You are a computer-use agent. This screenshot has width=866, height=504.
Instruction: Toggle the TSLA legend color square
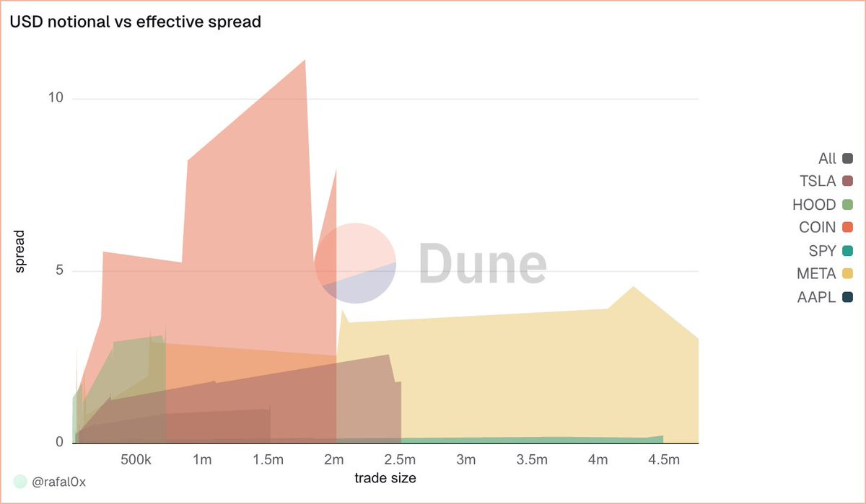[847, 182]
